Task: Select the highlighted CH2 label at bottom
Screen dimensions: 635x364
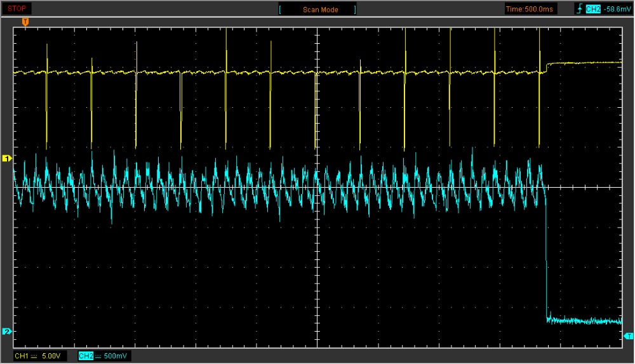Action: (85, 356)
